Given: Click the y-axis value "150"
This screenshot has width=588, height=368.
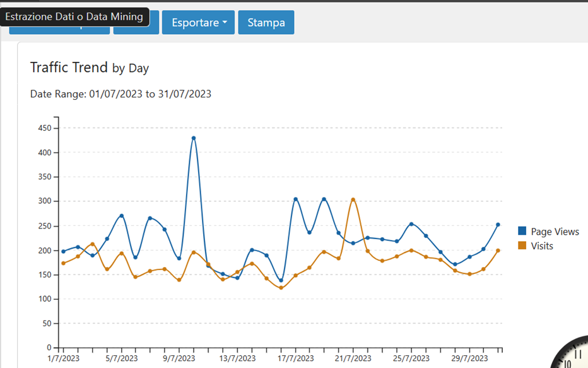Looking at the screenshot, I should click(45, 275).
